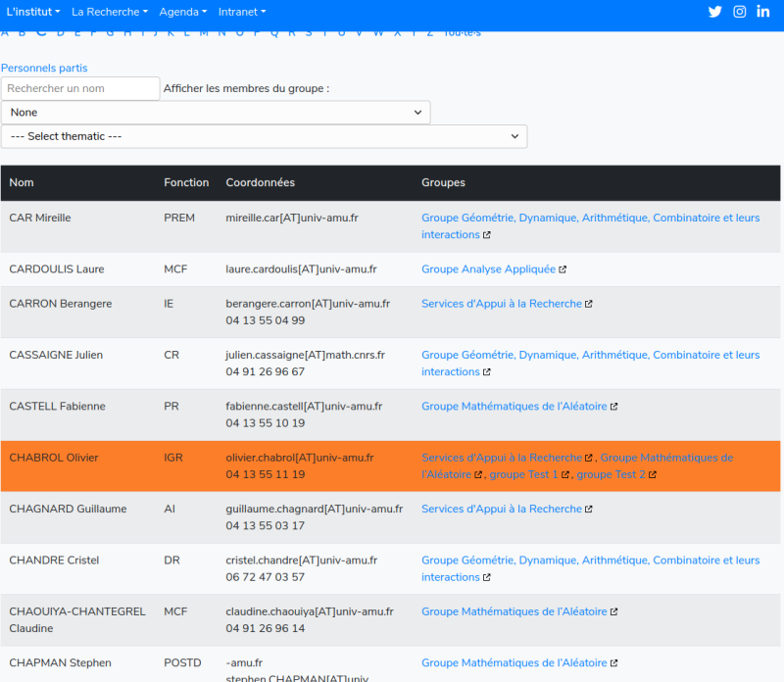Click external-link icon beside Groupe Analyse Appliquée

tap(563, 269)
